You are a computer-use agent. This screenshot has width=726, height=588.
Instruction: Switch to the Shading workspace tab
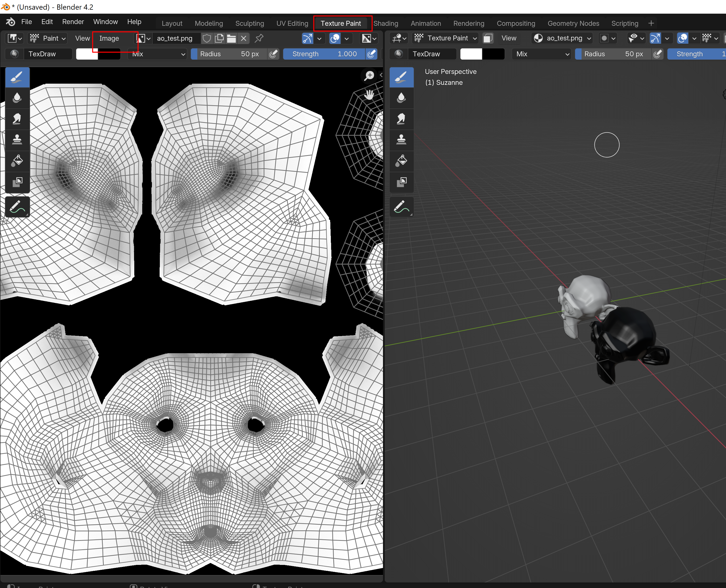pyautogui.click(x=386, y=23)
